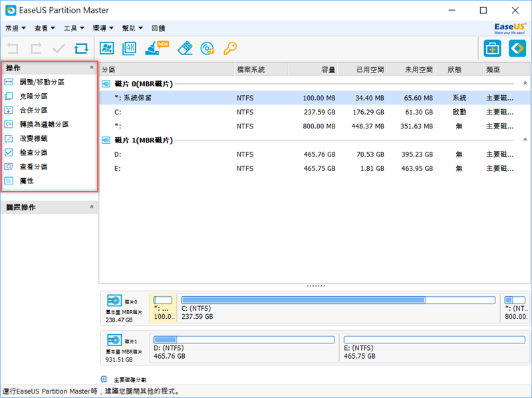Select Clone partition (克隆分區)

point(34,96)
